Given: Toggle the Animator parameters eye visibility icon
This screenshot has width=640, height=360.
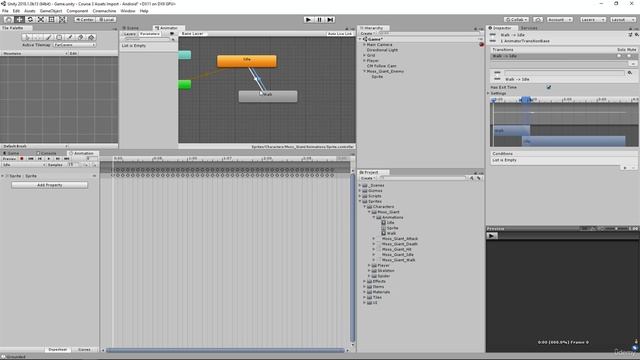Looking at the screenshot, I should [172, 33].
